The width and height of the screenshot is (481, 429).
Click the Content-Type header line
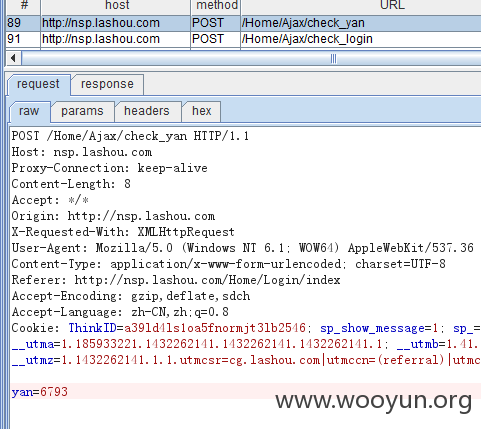click(228, 264)
